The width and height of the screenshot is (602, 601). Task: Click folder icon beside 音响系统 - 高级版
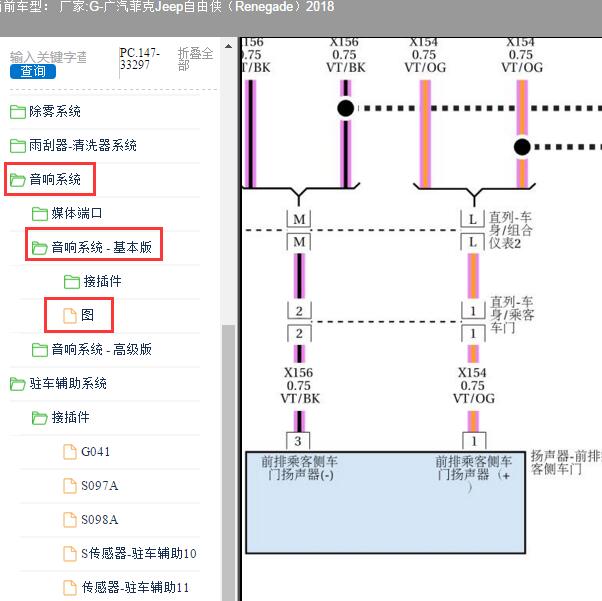40,350
